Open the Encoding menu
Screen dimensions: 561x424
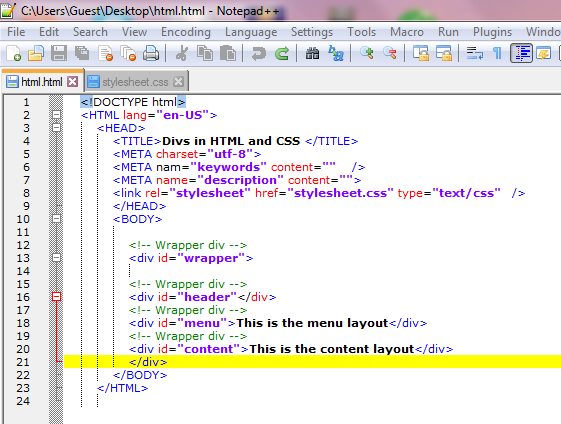[x=186, y=32]
